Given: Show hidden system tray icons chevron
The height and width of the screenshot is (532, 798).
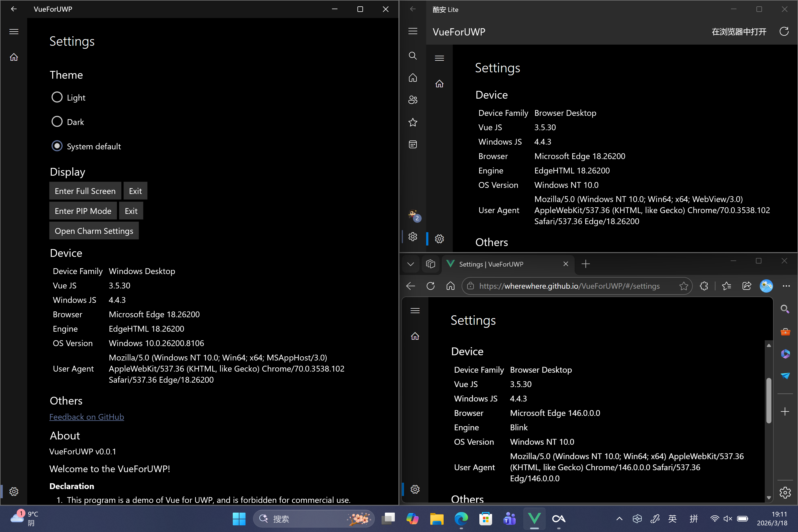Looking at the screenshot, I should click(619, 518).
